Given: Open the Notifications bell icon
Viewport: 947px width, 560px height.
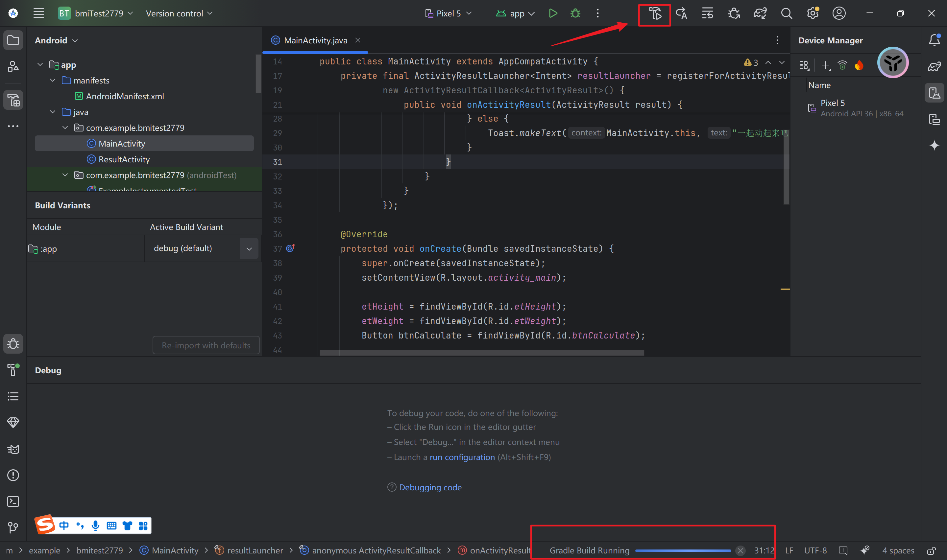Looking at the screenshot, I should pyautogui.click(x=934, y=40).
